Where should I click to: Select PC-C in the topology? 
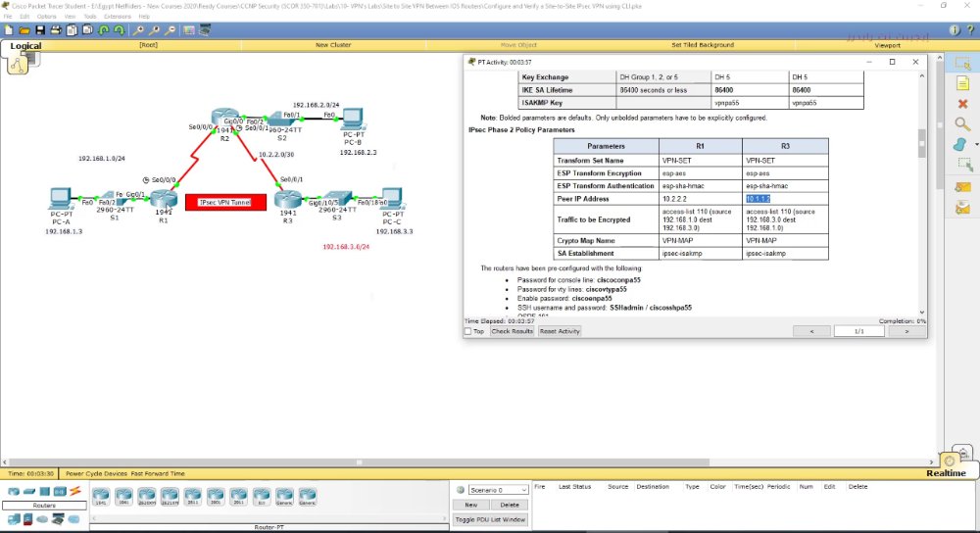392,199
